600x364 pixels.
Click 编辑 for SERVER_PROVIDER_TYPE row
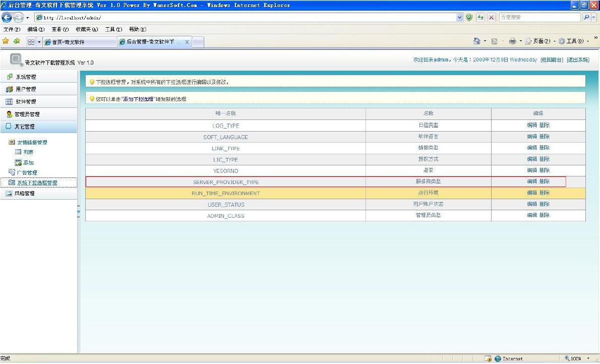point(532,181)
